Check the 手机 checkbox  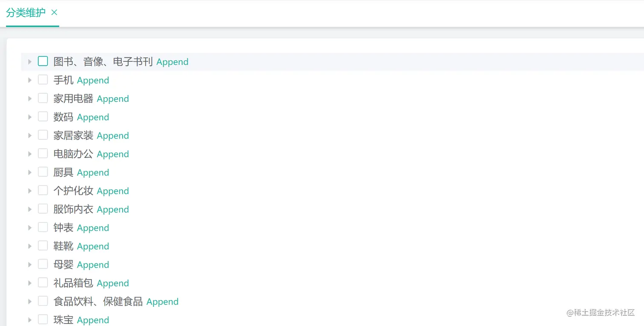pyautogui.click(x=43, y=80)
